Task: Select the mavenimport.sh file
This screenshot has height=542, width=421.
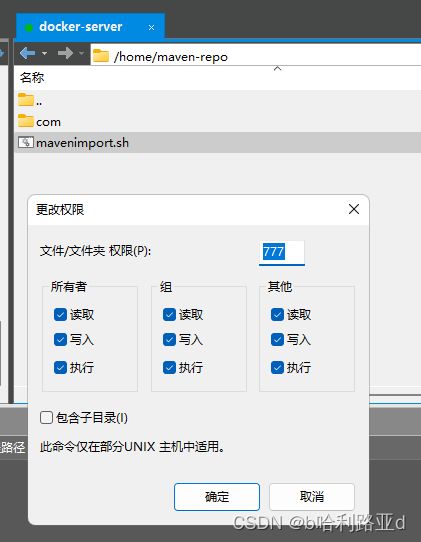Action: click(218, 142)
